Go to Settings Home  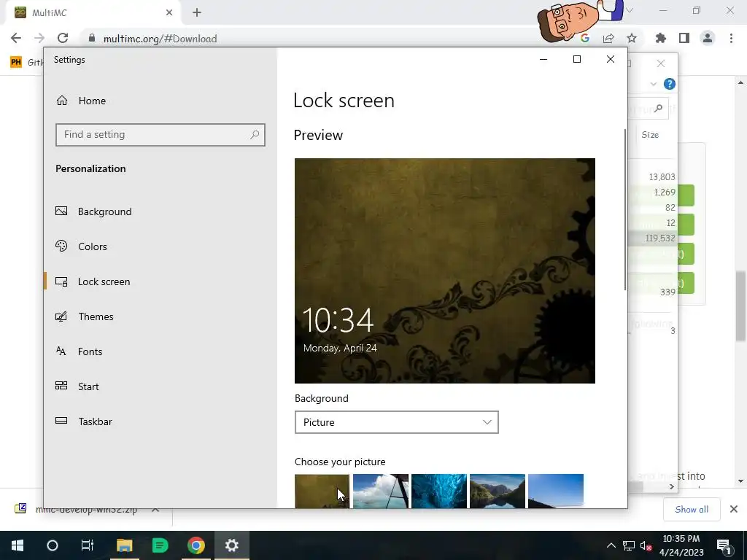pos(81,101)
